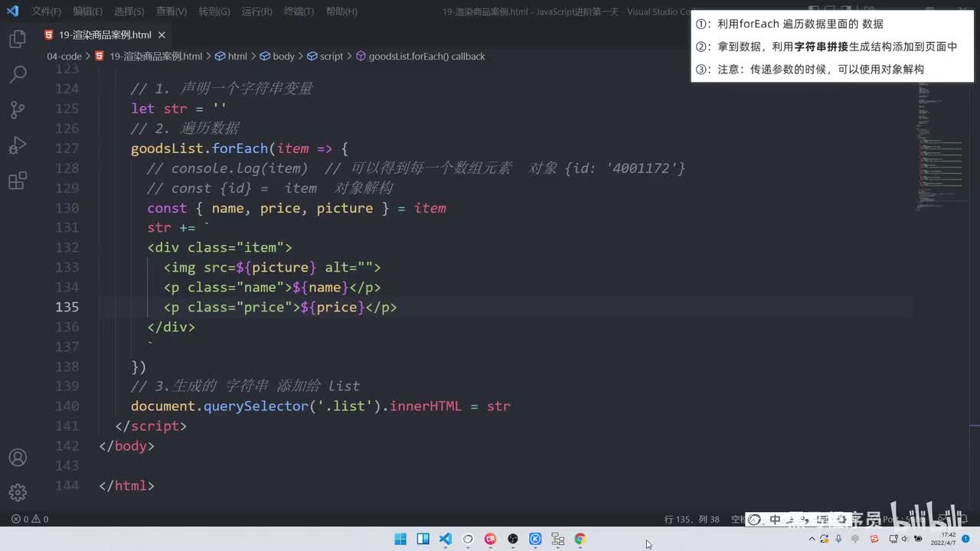Open the 选择(S) menu
The width and height of the screenshot is (980, 551).
pos(129,11)
